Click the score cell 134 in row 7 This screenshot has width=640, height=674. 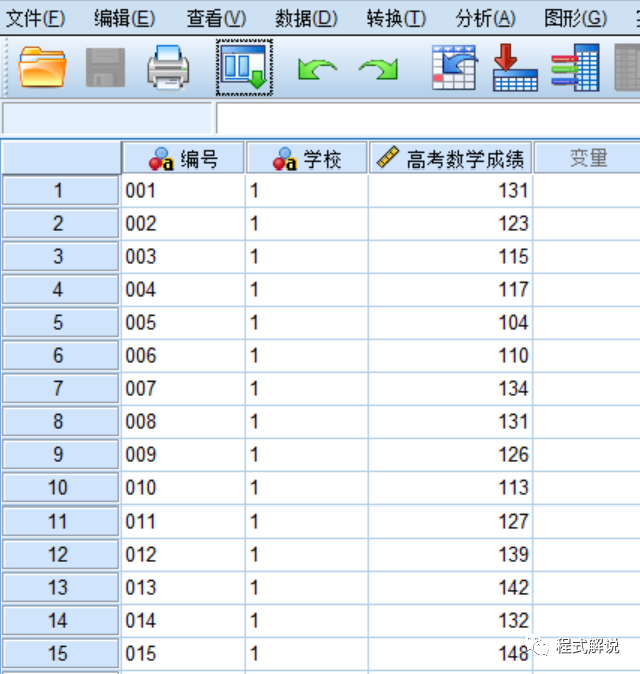click(x=450, y=389)
